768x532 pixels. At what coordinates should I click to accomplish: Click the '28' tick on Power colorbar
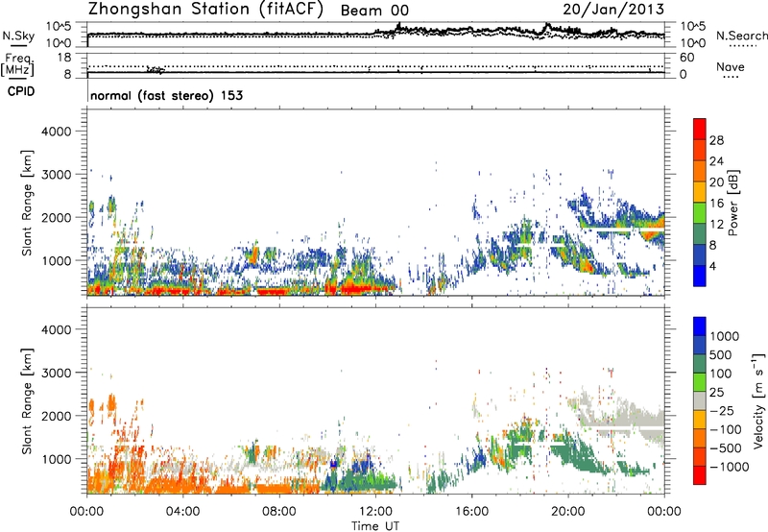click(x=716, y=140)
